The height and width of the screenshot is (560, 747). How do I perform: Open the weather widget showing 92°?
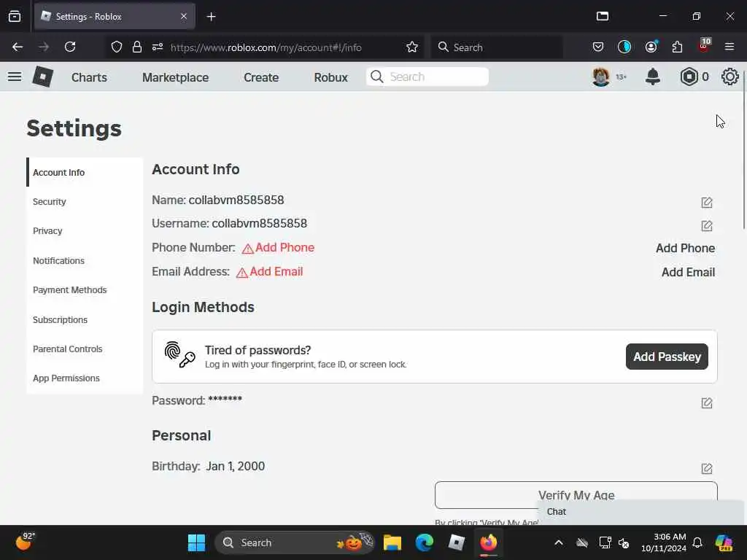click(x=26, y=542)
